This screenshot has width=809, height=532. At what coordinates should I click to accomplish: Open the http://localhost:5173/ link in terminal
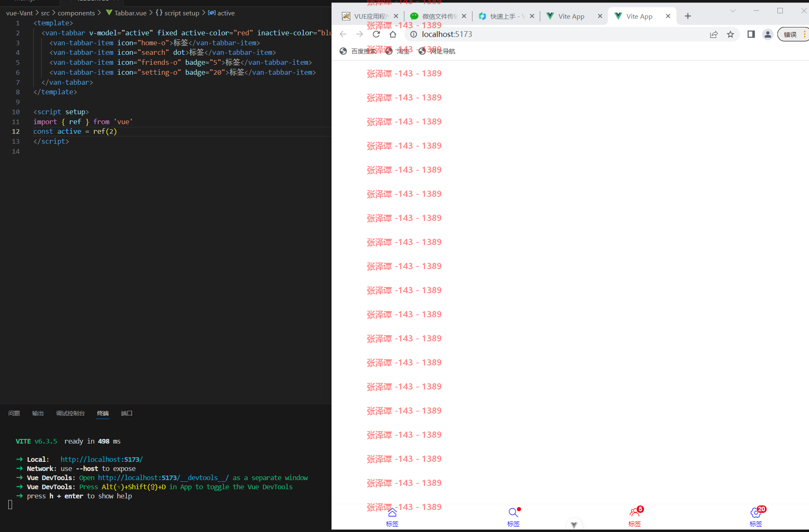point(102,459)
